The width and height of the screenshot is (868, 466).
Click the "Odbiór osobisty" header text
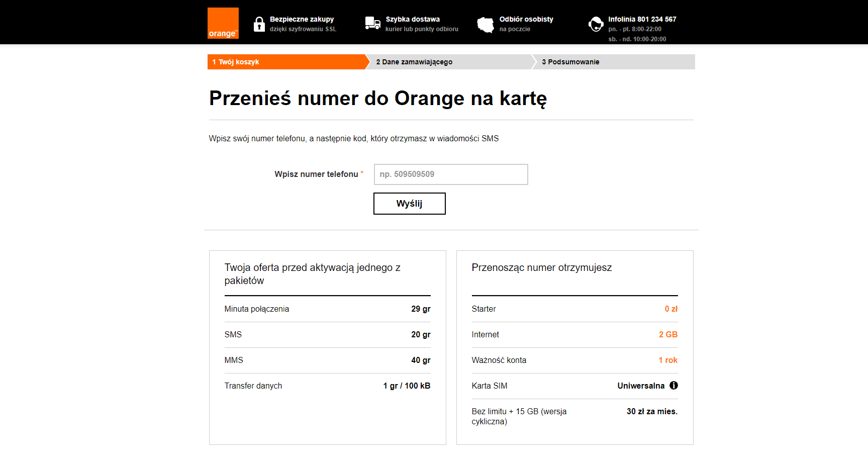coord(526,19)
